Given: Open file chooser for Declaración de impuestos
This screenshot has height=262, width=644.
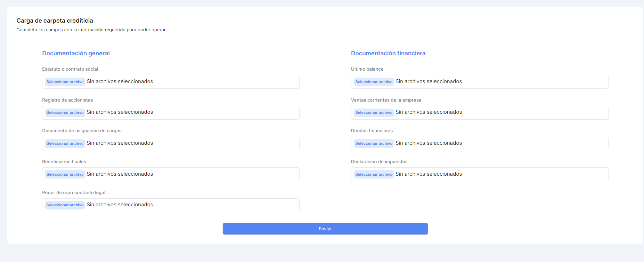Looking at the screenshot, I should 374,174.
